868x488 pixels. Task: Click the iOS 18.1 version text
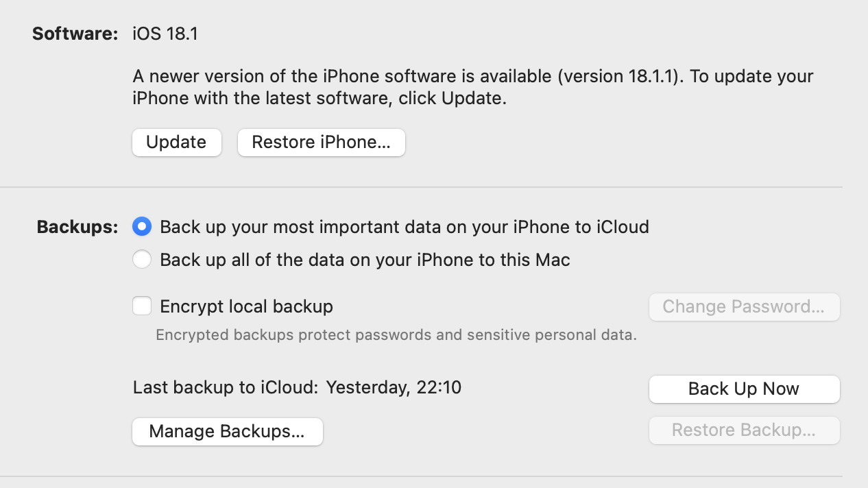(165, 34)
